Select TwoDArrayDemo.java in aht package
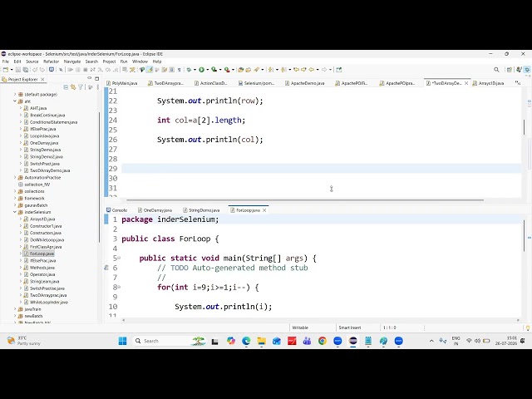This screenshot has height=399, width=532. [x=50, y=170]
